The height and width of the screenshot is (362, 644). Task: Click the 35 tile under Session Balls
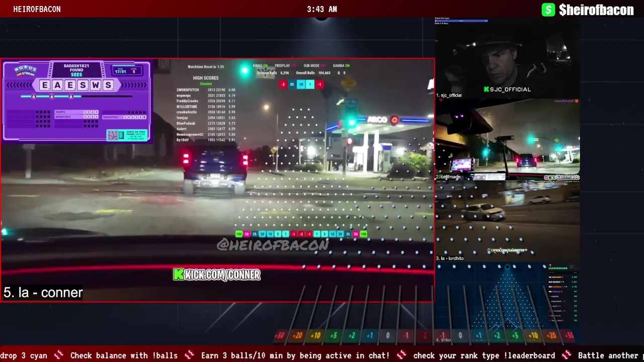292,84
